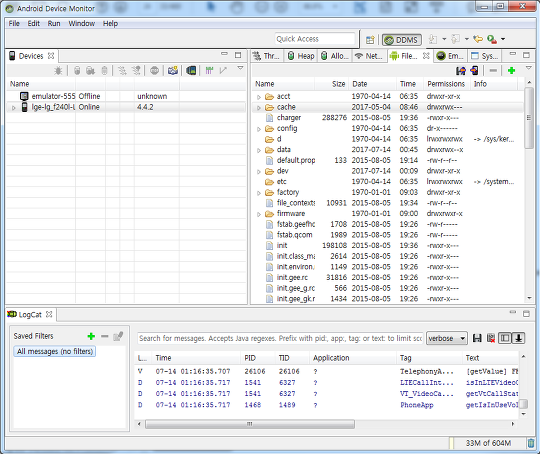The width and height of the screenshot is (540, 454).
Task: Expand the lge-lg_f240l device entry
Action: click(x=13, y=108)
